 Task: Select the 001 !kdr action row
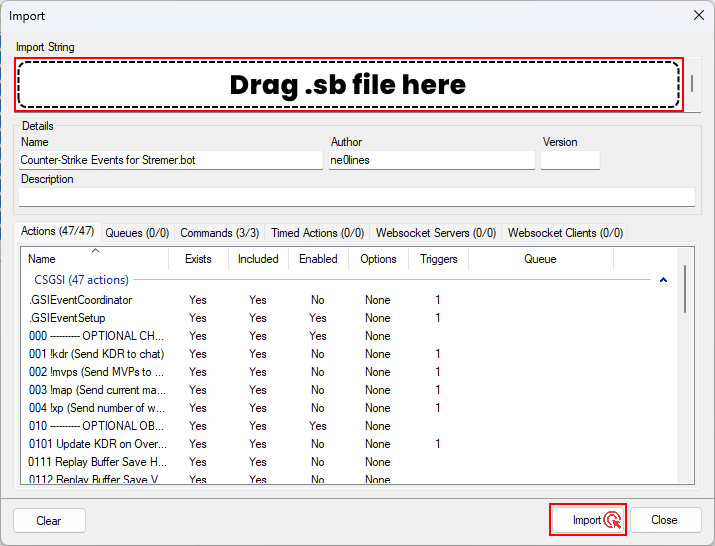pyautogui.click(x=96, y=354)
